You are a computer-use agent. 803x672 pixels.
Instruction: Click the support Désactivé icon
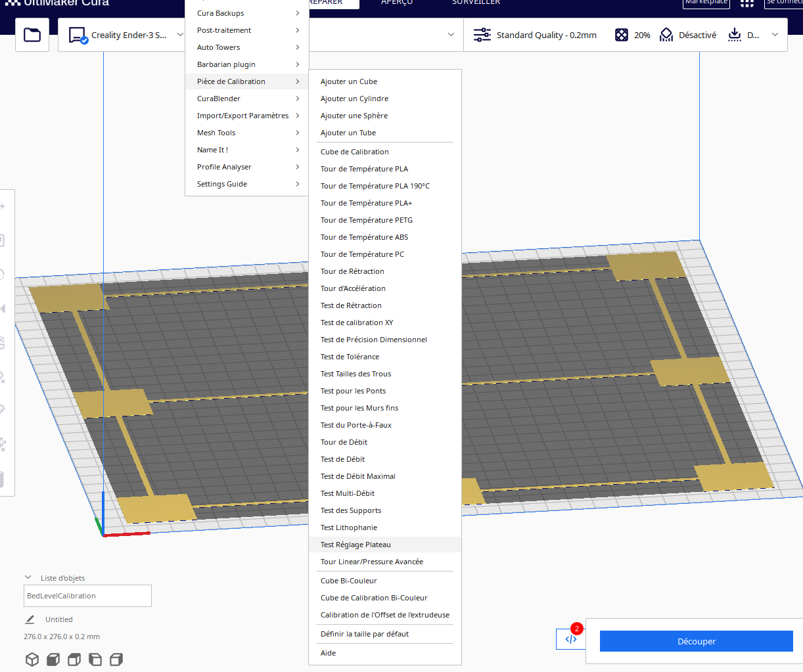(x=666, y=35)
